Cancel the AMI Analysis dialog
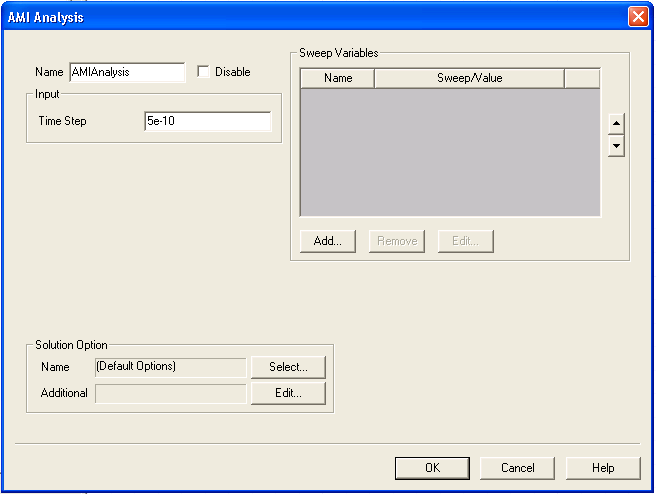The image size is (656, 494). [x=517, y=467]
